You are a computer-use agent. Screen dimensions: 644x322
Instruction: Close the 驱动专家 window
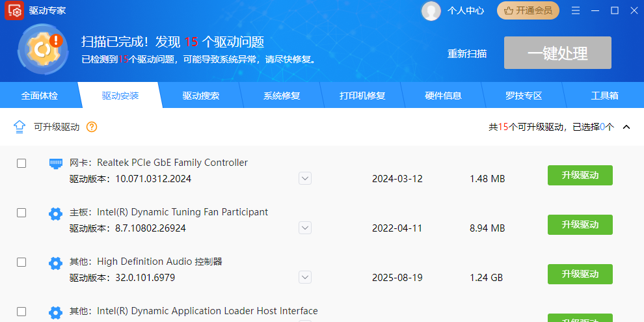(634, 10)
